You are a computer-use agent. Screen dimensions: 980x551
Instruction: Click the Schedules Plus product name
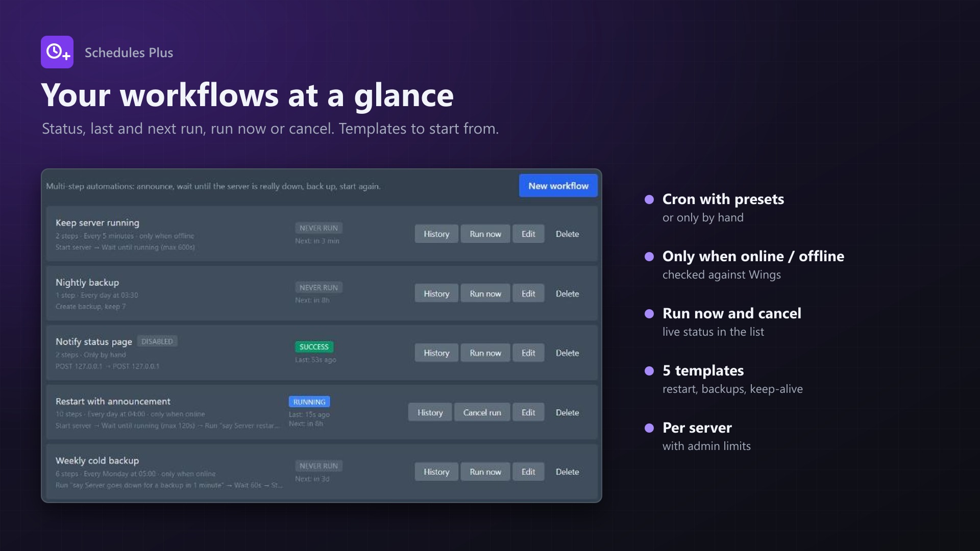coord(129,53)
